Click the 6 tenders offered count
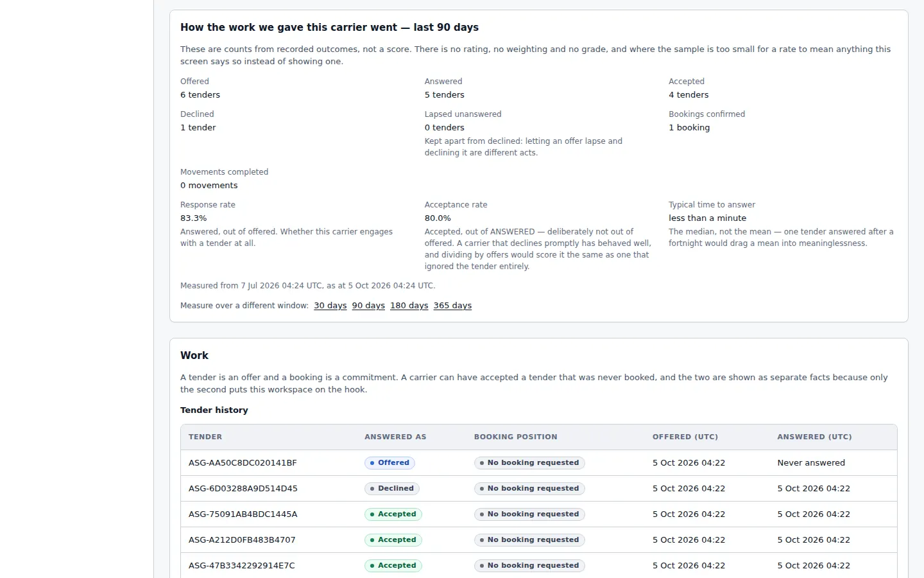 (x=200, y=95)
